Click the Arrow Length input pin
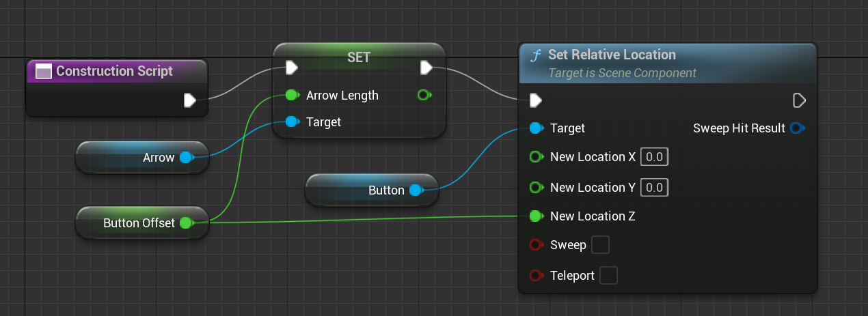 tap(292, 96)
